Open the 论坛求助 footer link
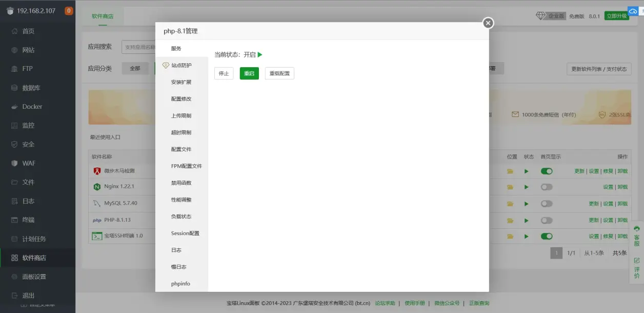644x313 pixels. (385, 303)
